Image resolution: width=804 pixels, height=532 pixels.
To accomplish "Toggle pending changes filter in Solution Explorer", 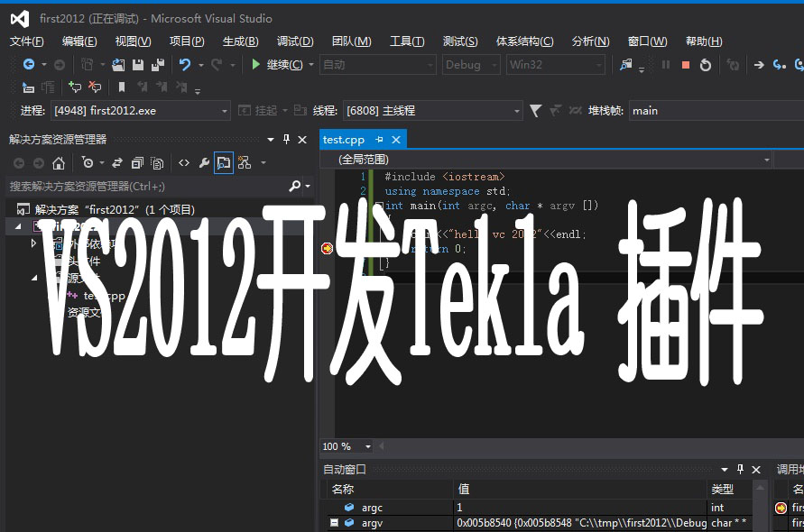I will point(88,163).
